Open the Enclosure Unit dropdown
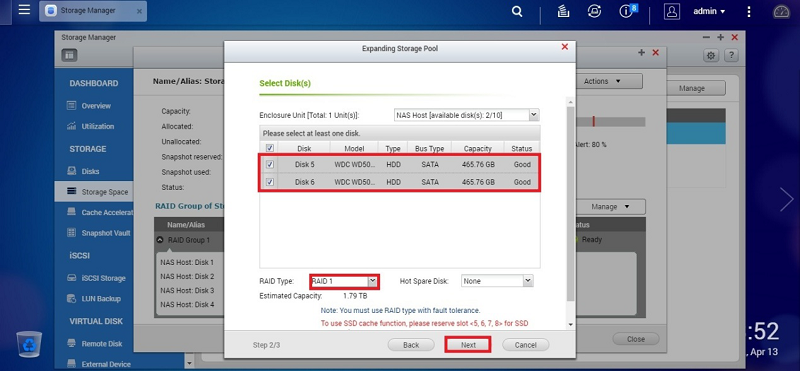 pos(467,115)
